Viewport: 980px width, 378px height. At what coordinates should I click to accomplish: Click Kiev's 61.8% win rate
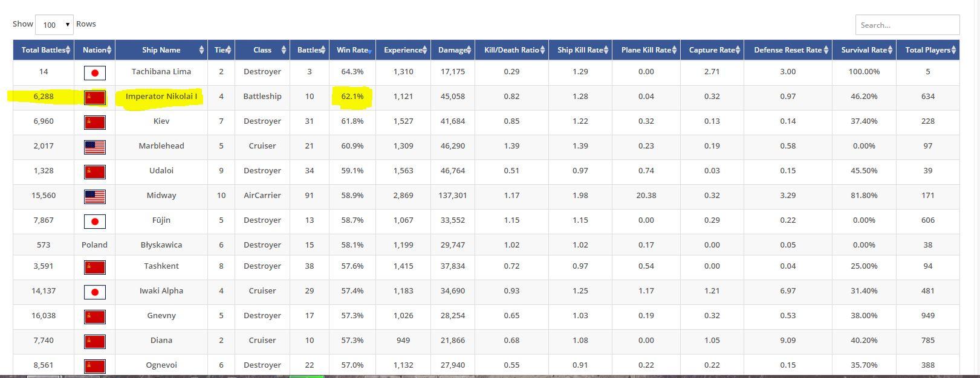pyautogui.click(x=352, y=121)
